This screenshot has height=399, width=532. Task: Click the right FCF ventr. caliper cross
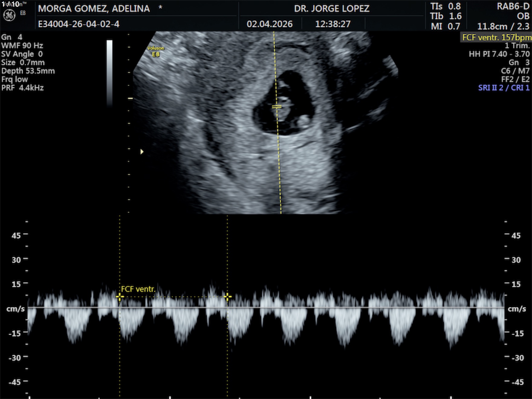point(227,297)
